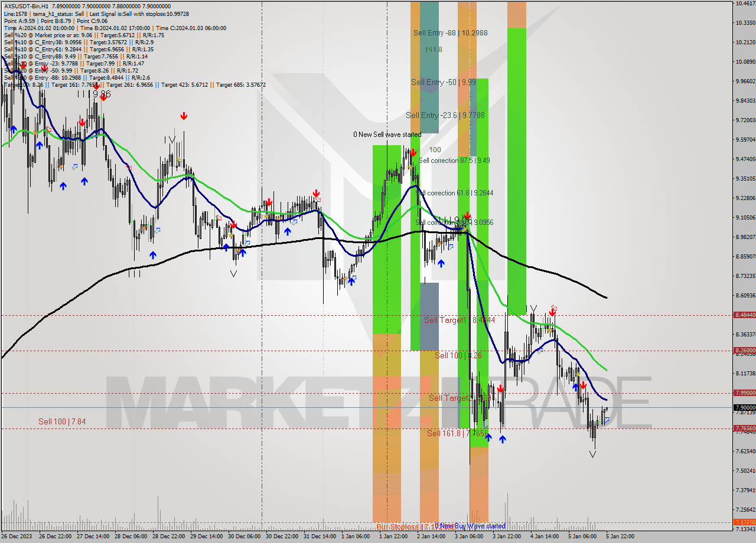This screenshot has height=543, width=756.
Task: Click the 9.966 price axis label
Action: pos(745,81)
